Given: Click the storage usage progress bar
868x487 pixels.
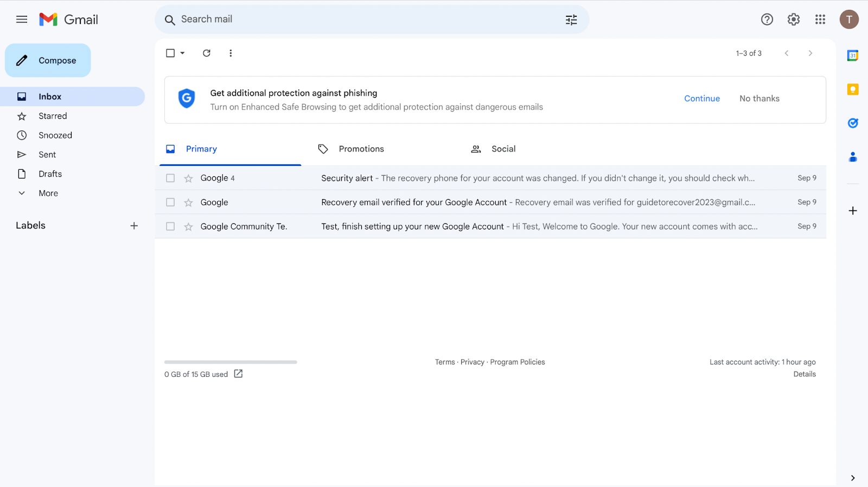Looking at the screenshot, I should click(231, 362).
